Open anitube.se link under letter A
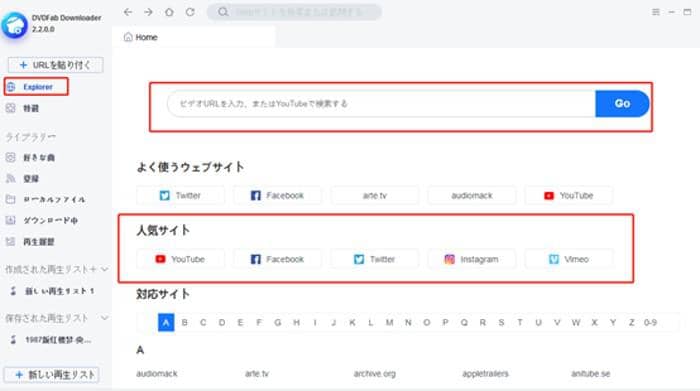 pyautogui.click(x=591, y=374)
